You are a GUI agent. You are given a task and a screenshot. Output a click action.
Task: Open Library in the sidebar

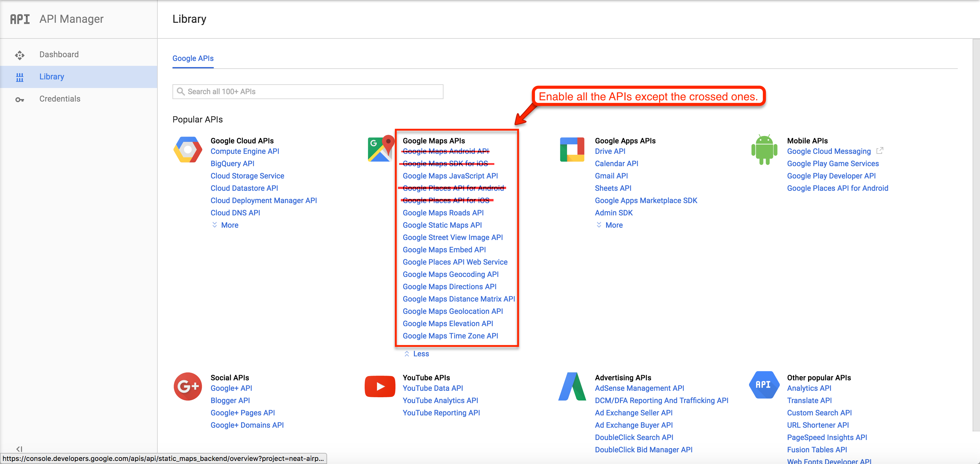78,77
